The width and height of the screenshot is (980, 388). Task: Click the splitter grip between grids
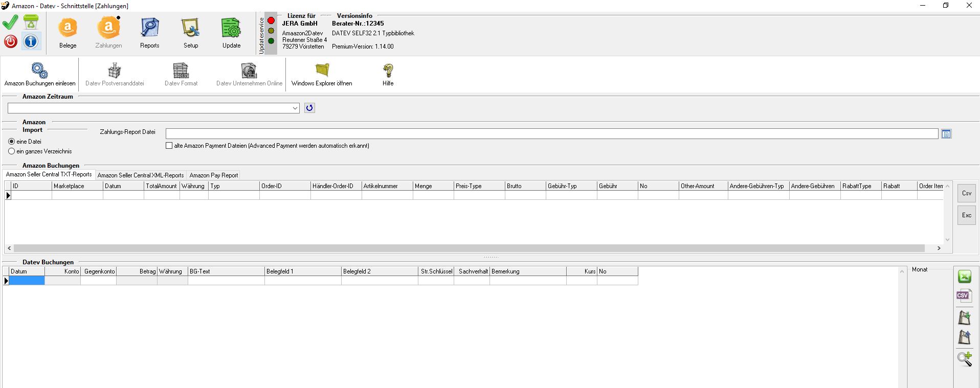pyautogui.click(x=491, y=257)
